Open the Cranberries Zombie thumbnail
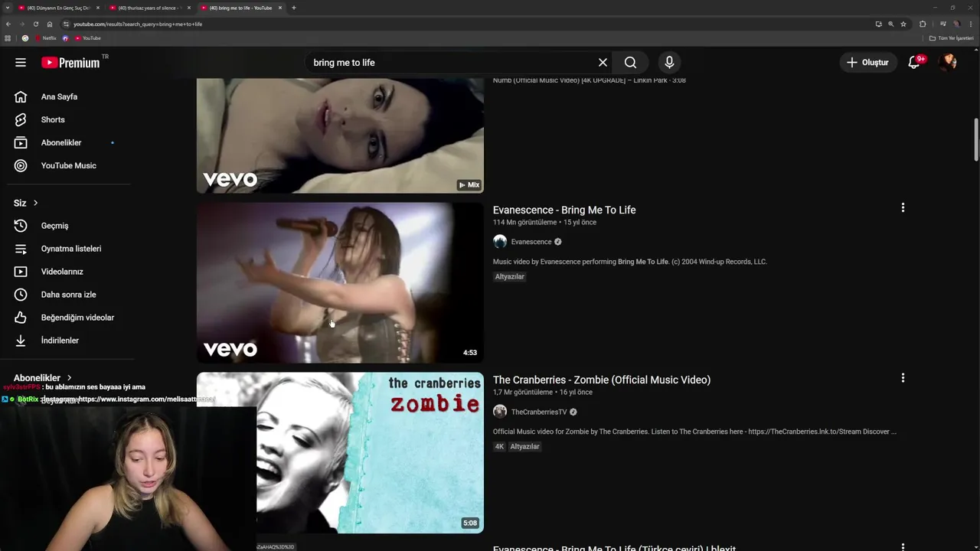This screenshot has height=551, width=980. (340, 452)
